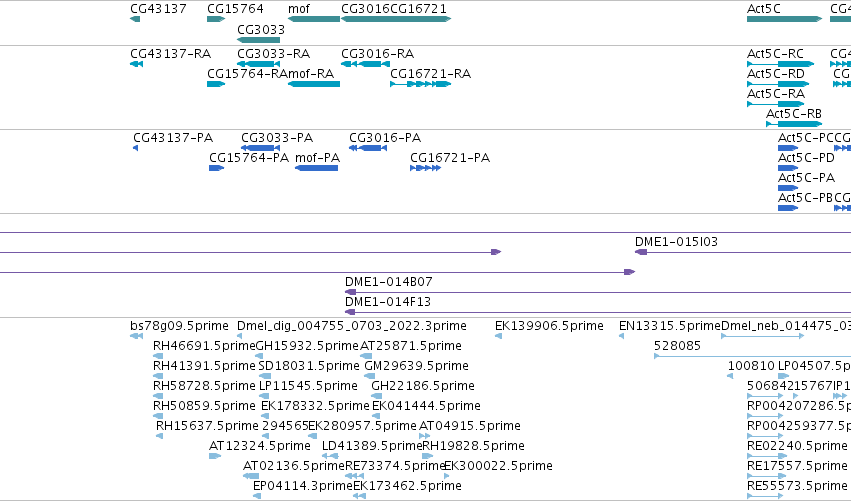Click the RH58728.5prime EST label
The image size is (851, 501).
click(204, 386)
